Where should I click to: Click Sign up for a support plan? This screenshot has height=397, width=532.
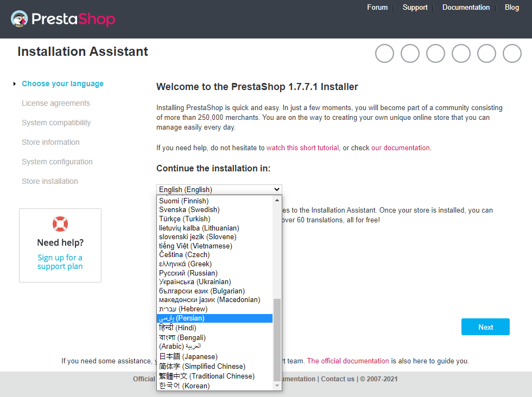(x=60, y=262)
